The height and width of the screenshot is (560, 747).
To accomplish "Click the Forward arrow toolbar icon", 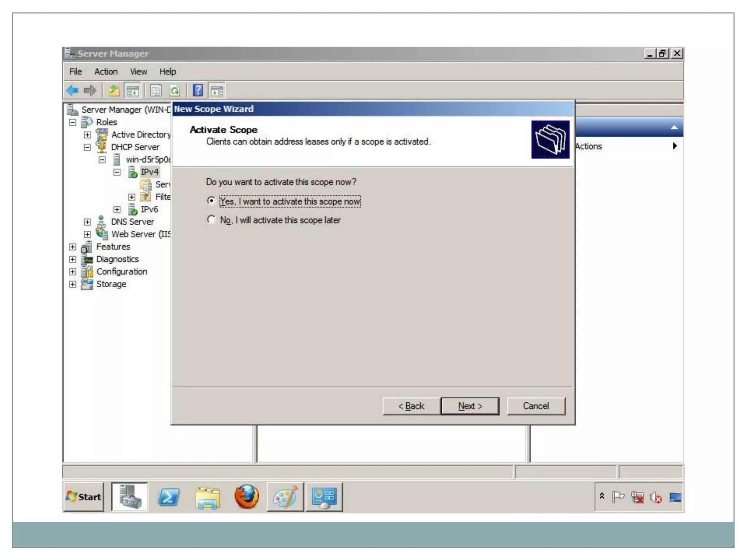I will (x=90, y=90).
